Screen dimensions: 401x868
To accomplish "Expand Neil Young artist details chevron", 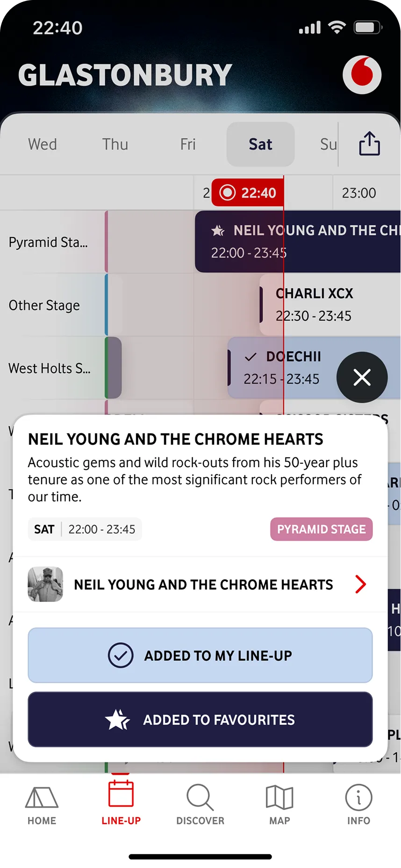I will coord(360,584).
